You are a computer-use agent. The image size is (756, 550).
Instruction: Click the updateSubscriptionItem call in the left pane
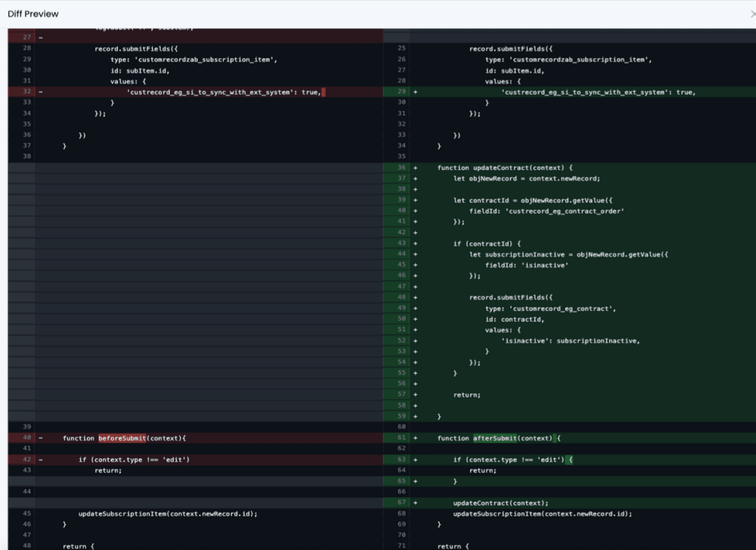coord(167,513)
